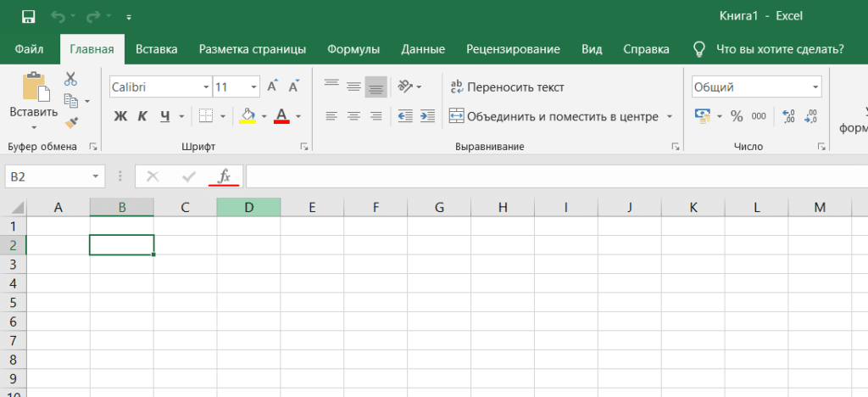Viewport: 868px width, 397px height.
Task: Open the Файл menu
Action: pyautogui.click(x=30, y=49)
